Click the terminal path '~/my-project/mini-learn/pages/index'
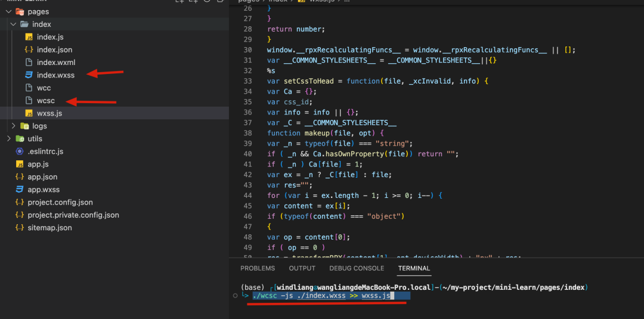644x319 pixels. [x=513, y=287]
